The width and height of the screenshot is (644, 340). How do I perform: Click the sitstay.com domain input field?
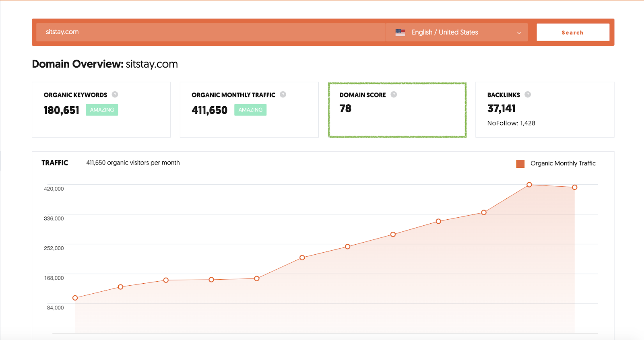pos(211,32)
